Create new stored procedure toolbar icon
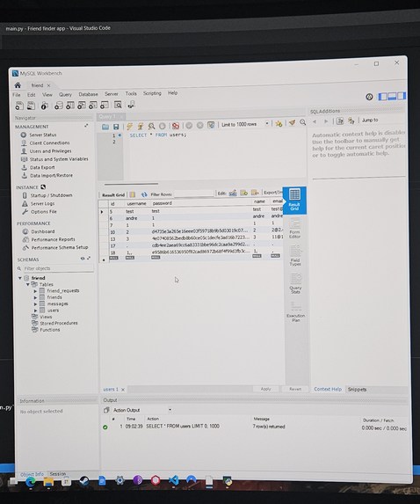The width and height of the screenshot is (420, 504). tap(93, 105)
